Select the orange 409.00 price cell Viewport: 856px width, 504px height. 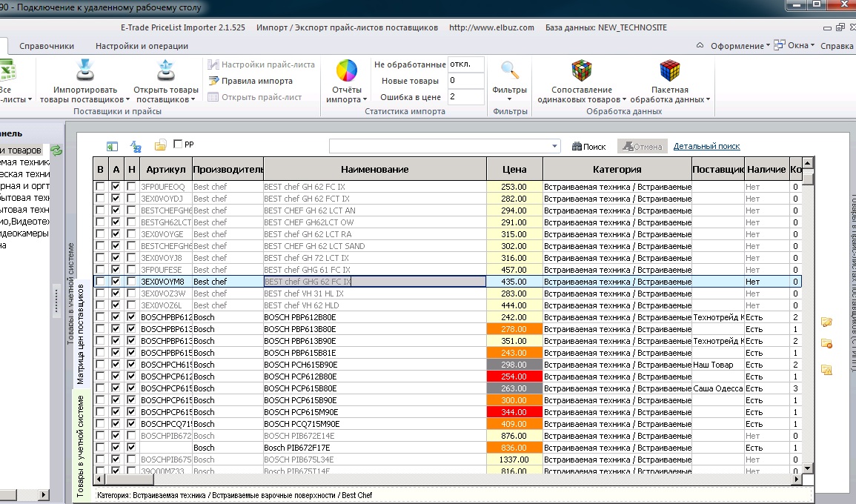coord(514,424)
